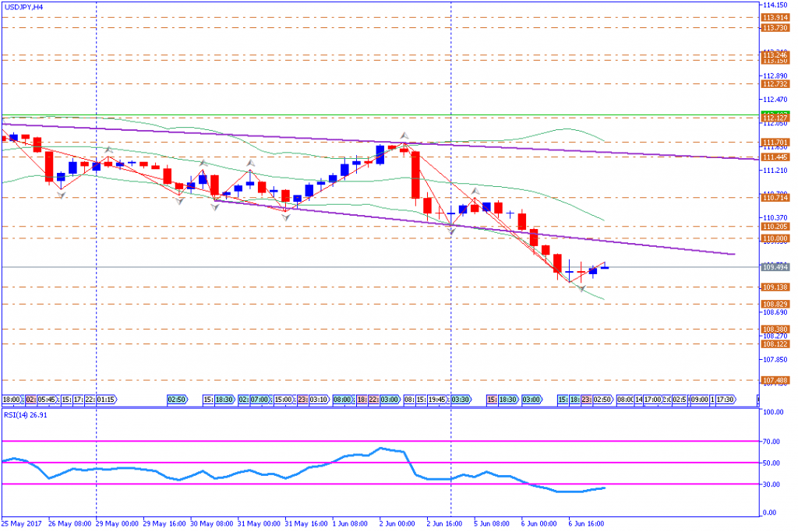Select the current price tag 109.494
798x532 pixels.
coord(773,266)
